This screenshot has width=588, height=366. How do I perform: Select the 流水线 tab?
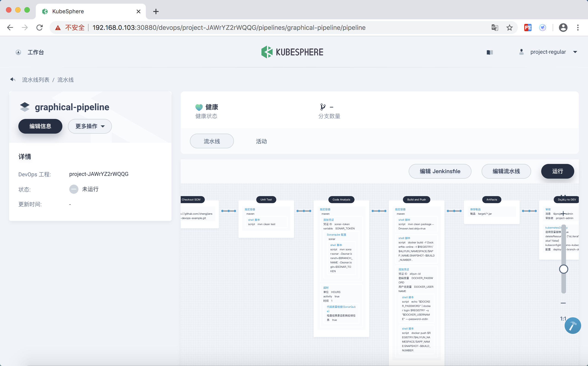point(211,141)
